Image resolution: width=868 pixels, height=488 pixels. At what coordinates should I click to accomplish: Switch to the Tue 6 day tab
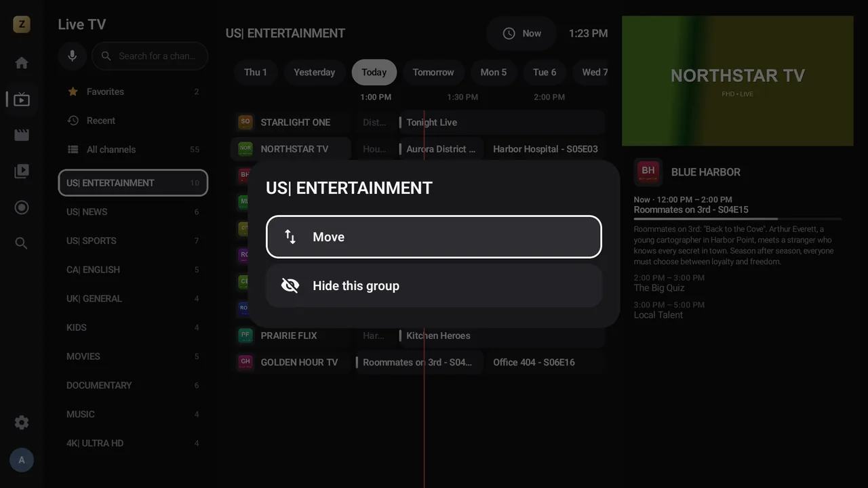click(x=545, y=72)
